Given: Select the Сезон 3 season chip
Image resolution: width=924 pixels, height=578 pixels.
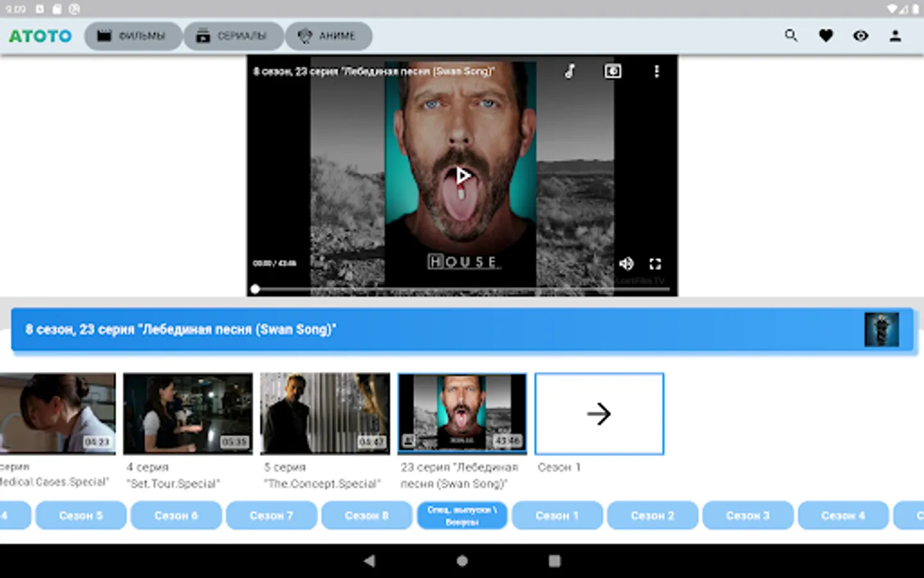Looking at the screenshot, I should (748, 516).
